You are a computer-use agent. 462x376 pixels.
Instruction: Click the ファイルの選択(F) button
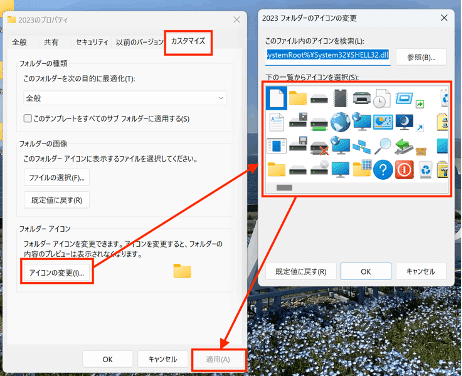57,177
